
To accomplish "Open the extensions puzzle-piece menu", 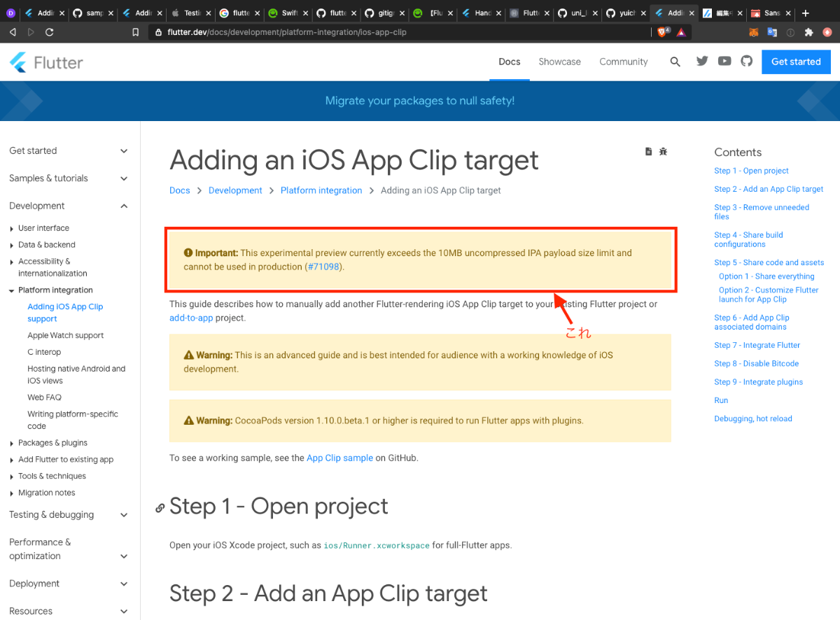I will pos(809,32).
